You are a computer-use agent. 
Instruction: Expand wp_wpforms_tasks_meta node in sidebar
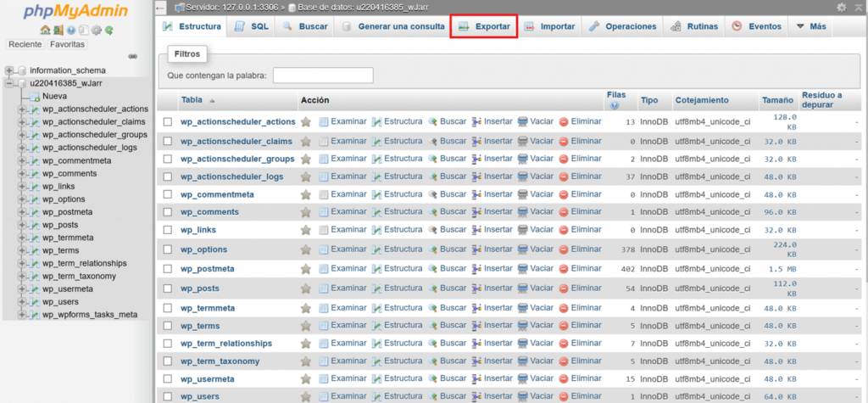(22, 315)
